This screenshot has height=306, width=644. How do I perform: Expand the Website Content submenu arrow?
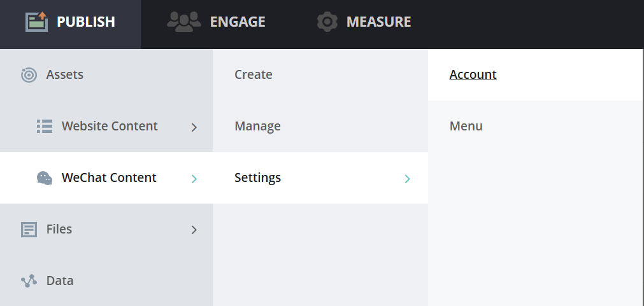point(194,127)
